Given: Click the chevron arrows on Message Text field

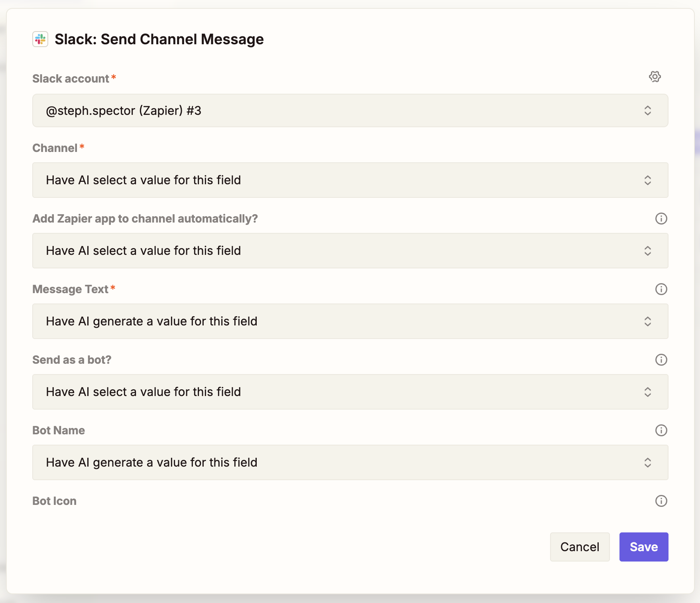Looking at the screenshot, I should 648,321.
